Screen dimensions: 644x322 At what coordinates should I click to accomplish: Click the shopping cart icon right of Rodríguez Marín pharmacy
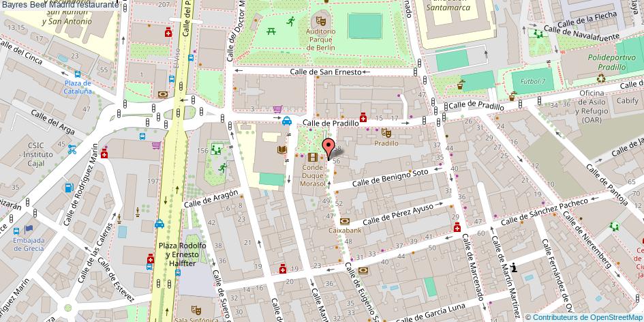point(156,145)
